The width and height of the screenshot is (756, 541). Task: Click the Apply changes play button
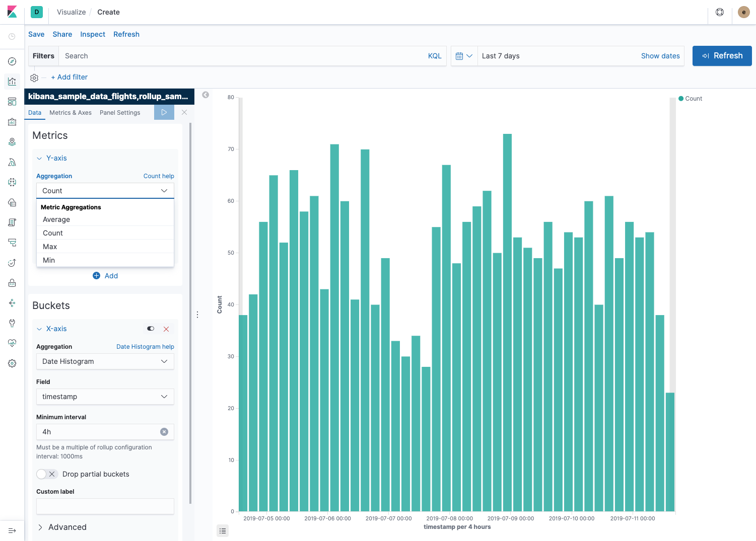[164, 112]
